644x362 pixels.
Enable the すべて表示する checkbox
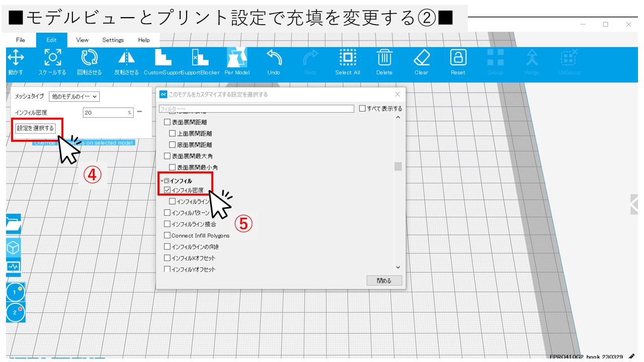pyautogui.click(x=362, y=109)
